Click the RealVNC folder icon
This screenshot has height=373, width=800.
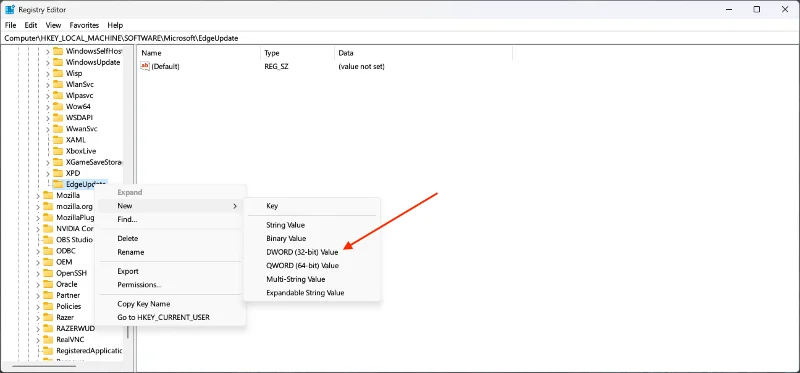point(48,339)
